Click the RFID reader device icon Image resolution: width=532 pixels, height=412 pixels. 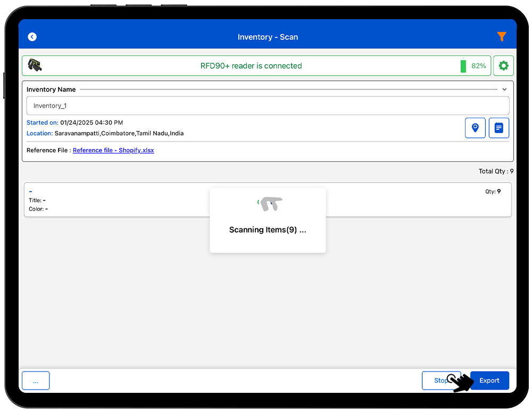click(x=35, y=65)
